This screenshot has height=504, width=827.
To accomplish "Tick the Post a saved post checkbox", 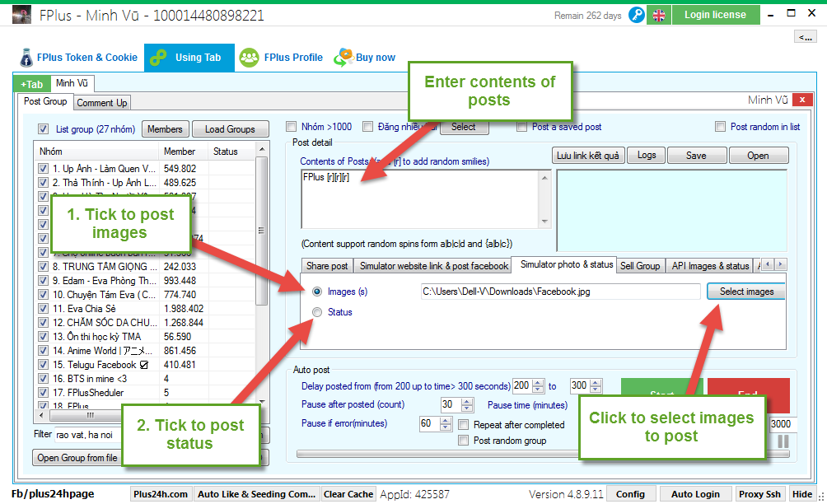I will click(521, 127).
